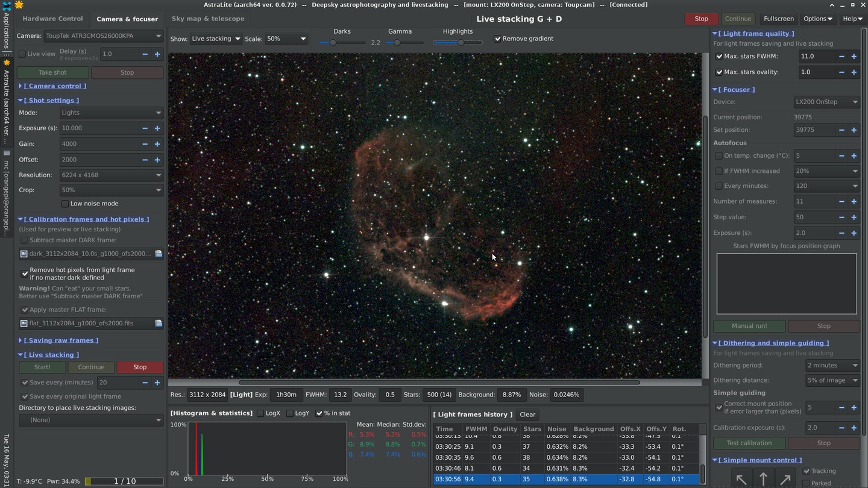Viewport: 868px width, 488px height.
Task: Click the Fullscreen button
Action: click(779, 19)
